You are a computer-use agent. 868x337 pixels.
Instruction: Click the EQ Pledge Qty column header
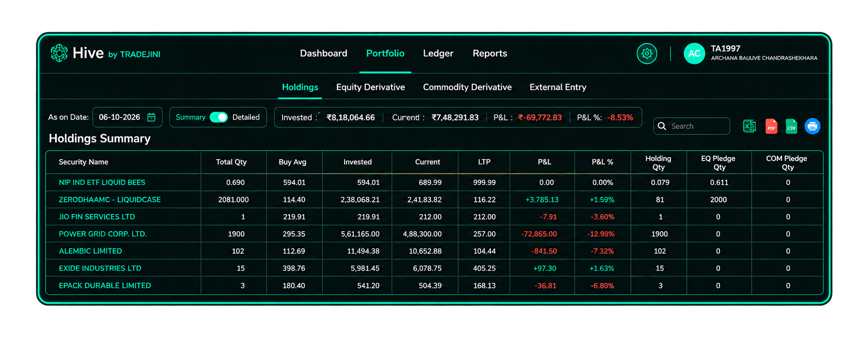[x=718, y=163]
